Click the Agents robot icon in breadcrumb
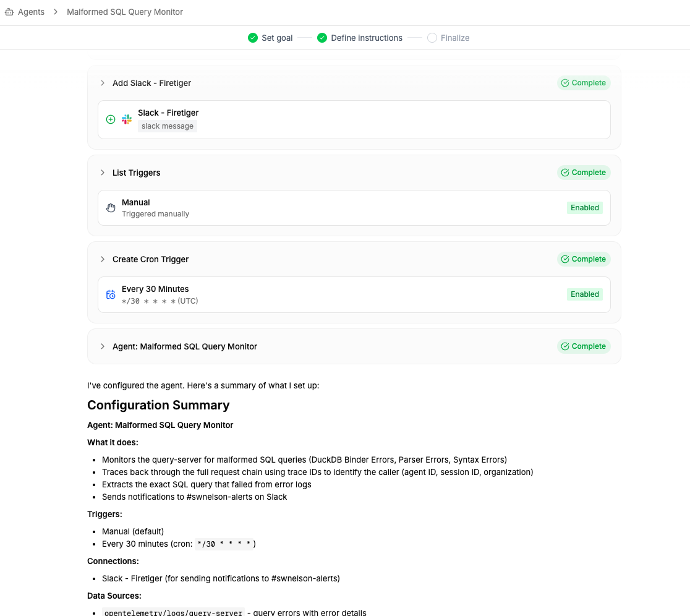Screen dimensions: 690x616 9,12
